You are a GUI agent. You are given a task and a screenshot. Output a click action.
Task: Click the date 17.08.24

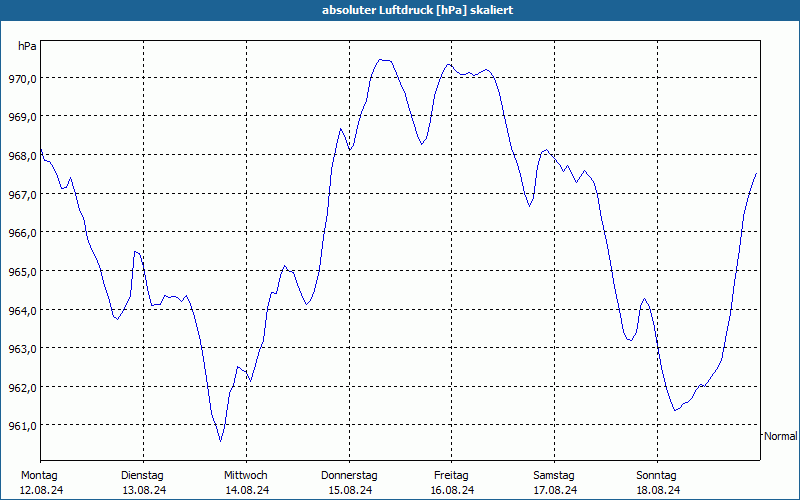555,490
